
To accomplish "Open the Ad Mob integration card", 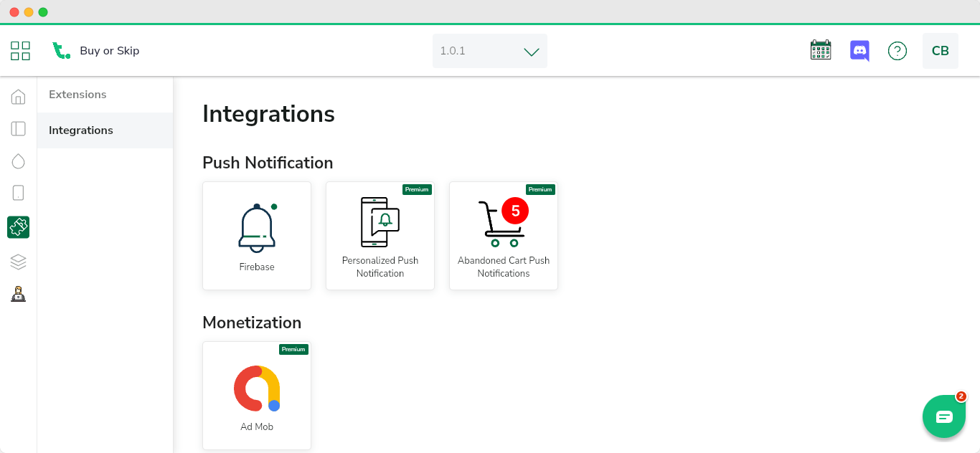I will pyautogui.click(x=257, y=396).
